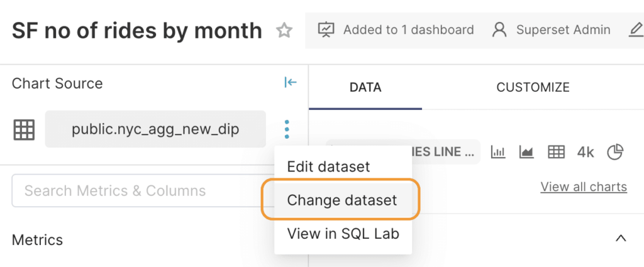The height and width of the screenshot is (267, 644).
Task: Collapse the Chart Source panel arrow icon
Action: click(291, 83)
